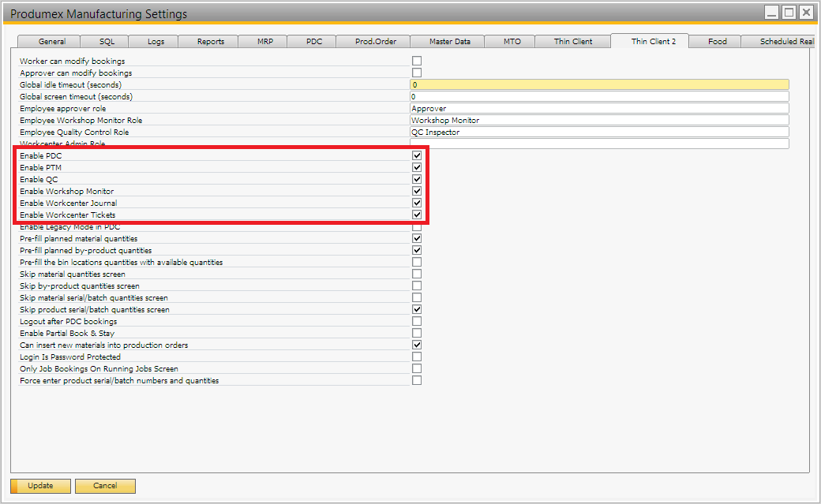This screenshot has width=821, height=504.
Task: Edit the Employee approver role field
Action: click(598, 109)
